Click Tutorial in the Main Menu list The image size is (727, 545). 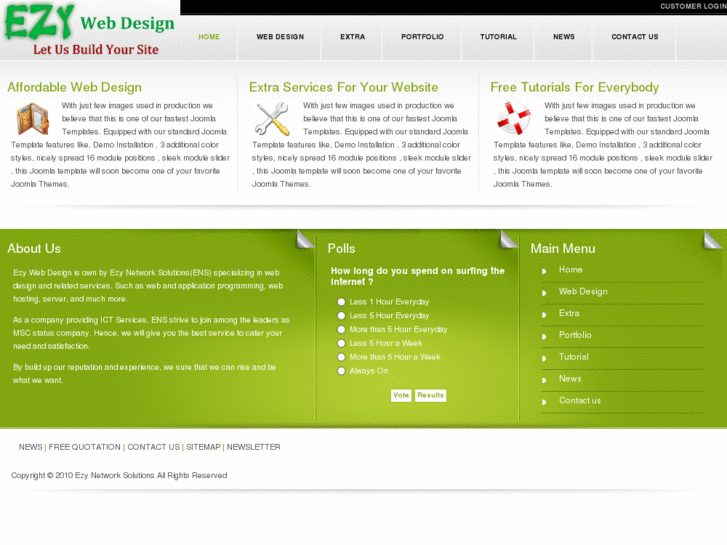tap(574, 357)
